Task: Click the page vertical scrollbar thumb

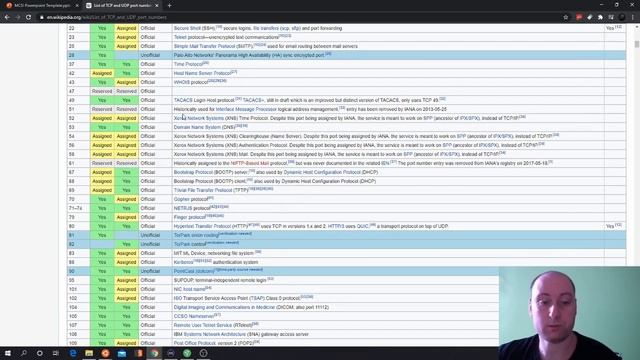Action: point(637,44)
